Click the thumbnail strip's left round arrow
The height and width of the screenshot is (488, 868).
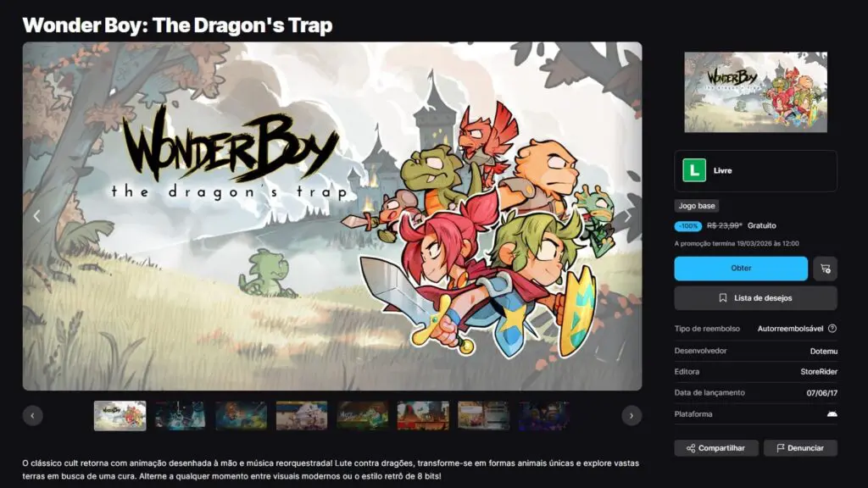coord(33,415)
